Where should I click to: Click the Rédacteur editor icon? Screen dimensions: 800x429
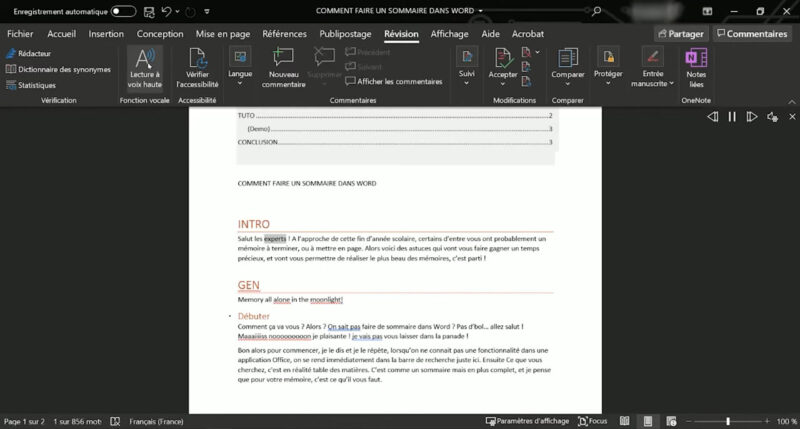click(x=28, y=53)
